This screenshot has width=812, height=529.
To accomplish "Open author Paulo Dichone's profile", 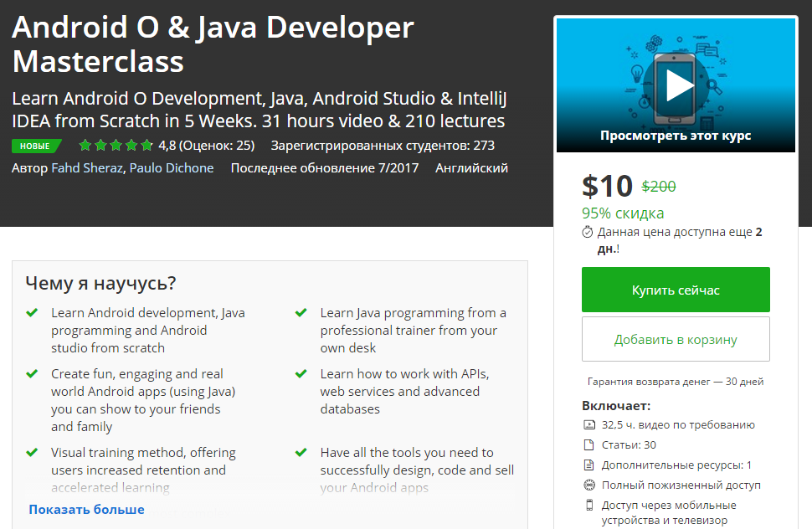I will pos(172,168).
